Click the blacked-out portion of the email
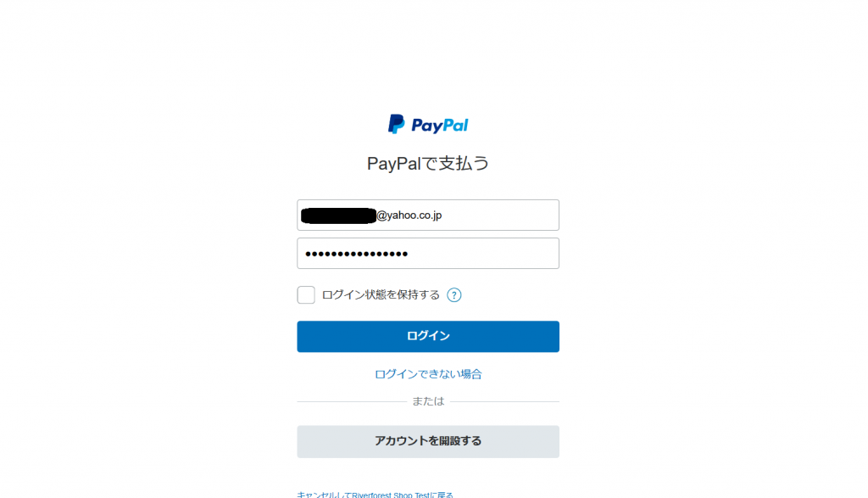 (x=338, y=215)
